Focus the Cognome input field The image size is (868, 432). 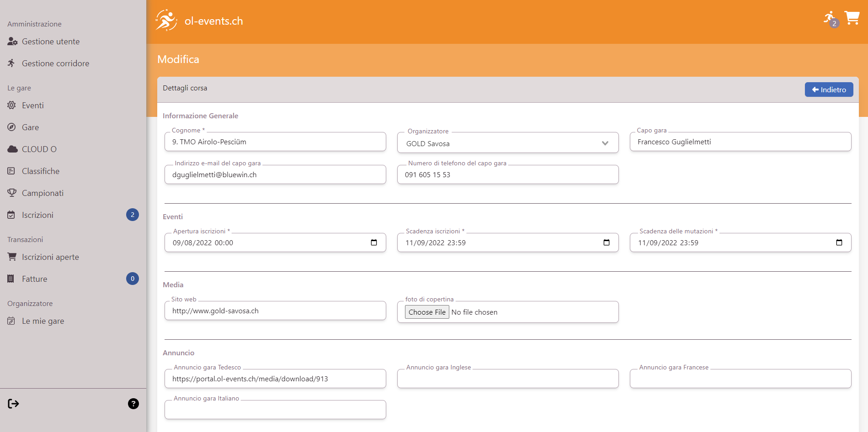(275, 142)
